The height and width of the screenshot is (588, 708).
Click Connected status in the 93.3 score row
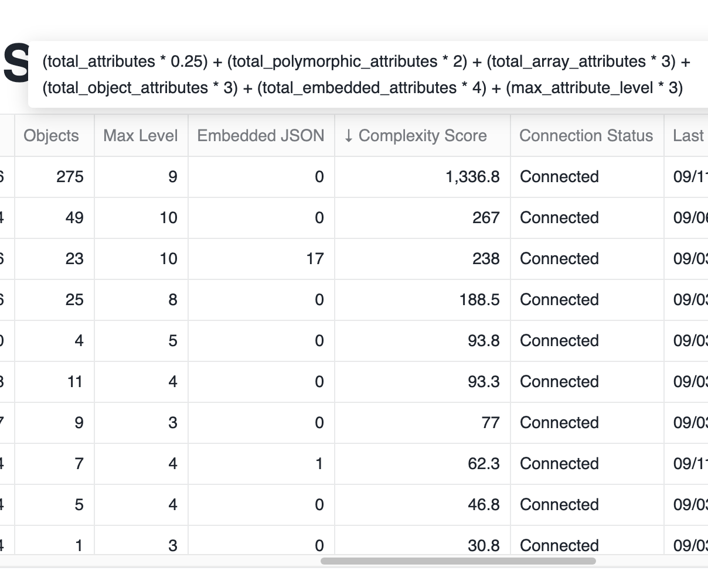pyautogui.click(x=559, y=382)
